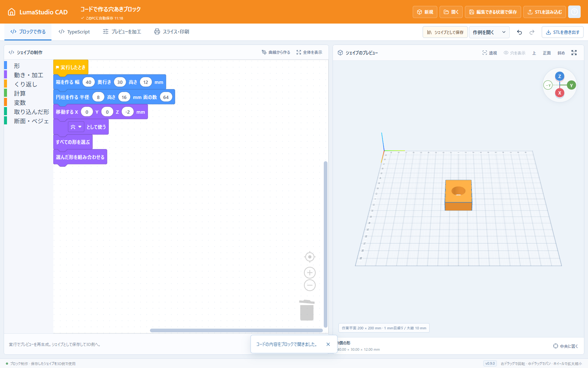588x368 pixels.
Task: Toggle 透視 perspective view
Action: [490, 53]
